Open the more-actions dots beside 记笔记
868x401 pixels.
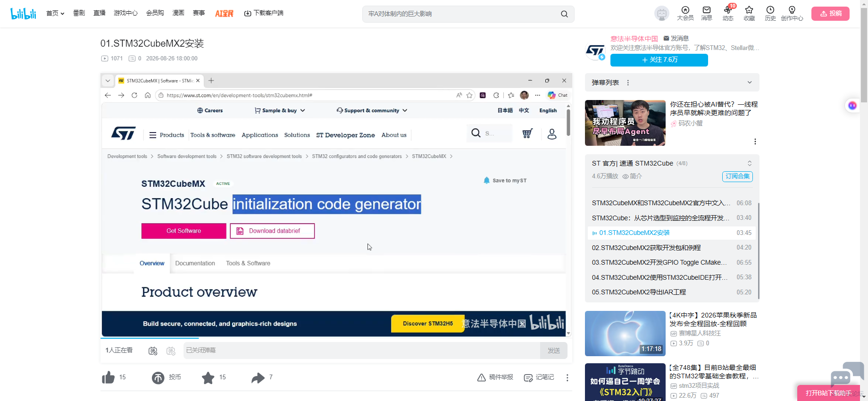click(x=568, y=377)
